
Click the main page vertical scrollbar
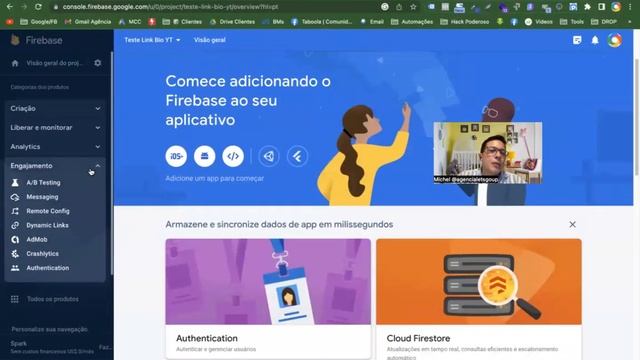click(637, 118)
